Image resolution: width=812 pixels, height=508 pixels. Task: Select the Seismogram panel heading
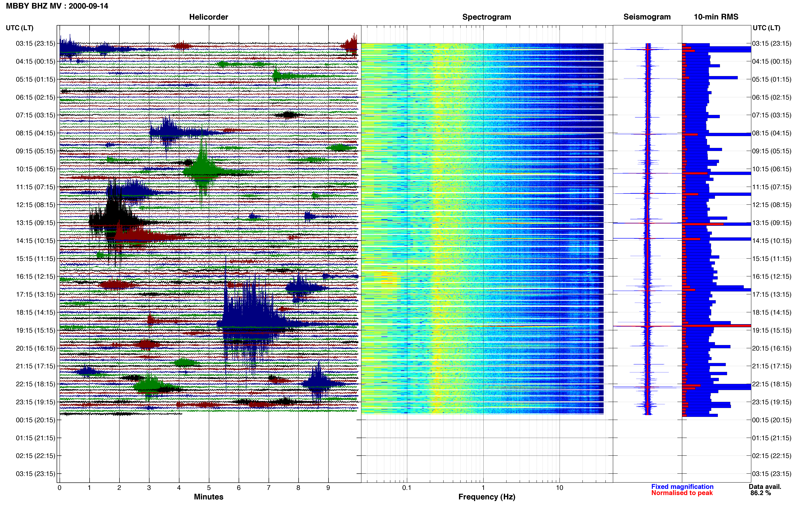click(x=647, y=17)
